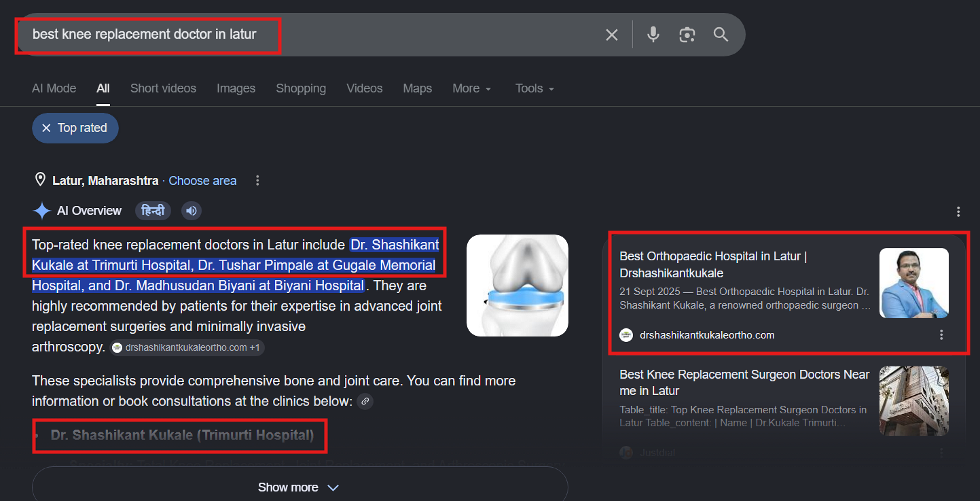The height and width of the screenshot is (501, 980).
Task: Click the AI Overview sparkle icon
Action: click(42, 210)
